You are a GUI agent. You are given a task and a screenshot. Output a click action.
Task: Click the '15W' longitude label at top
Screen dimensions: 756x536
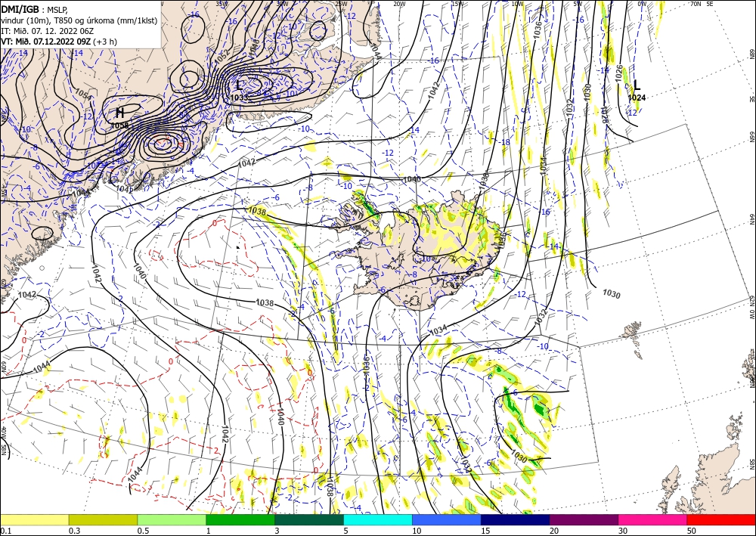point(457,4)
